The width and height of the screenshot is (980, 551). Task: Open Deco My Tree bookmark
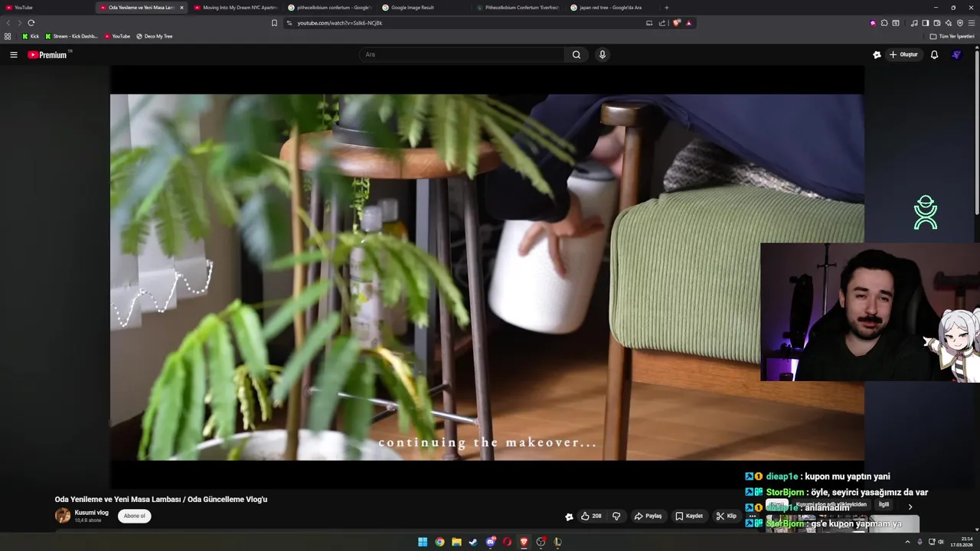[155, 36]
